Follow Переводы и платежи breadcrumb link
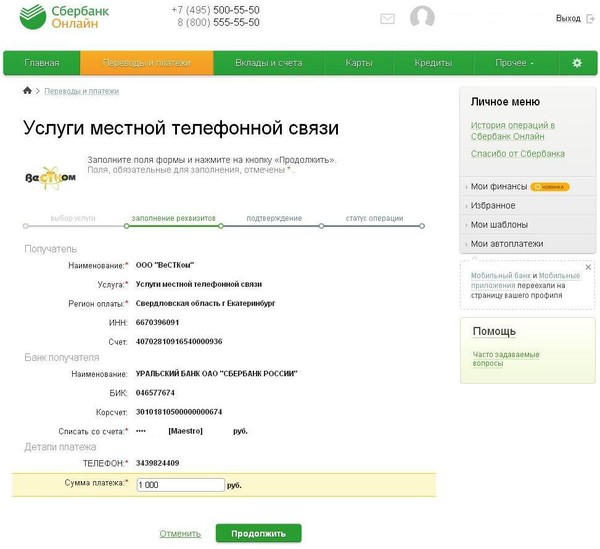 (82, 91)
